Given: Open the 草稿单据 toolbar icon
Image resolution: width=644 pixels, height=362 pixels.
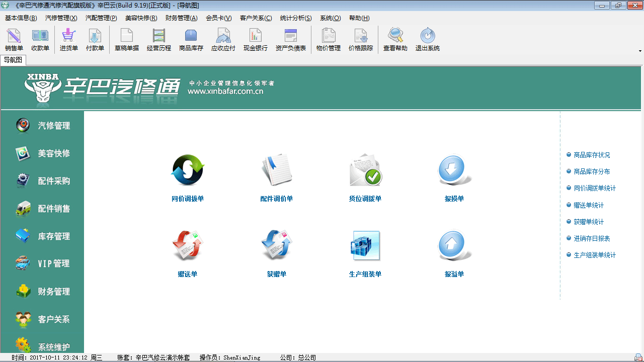Looking at the screenshot, I should point(127,40).
